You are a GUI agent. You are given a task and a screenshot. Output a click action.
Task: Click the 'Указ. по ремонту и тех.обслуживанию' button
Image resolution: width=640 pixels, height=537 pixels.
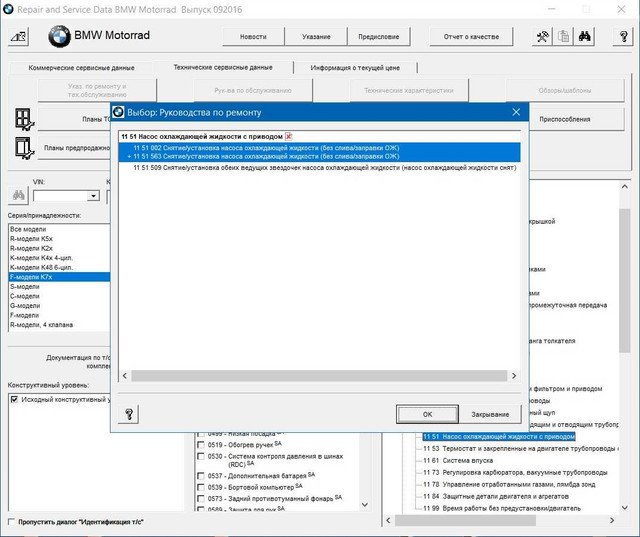click(x=97, y=91)
